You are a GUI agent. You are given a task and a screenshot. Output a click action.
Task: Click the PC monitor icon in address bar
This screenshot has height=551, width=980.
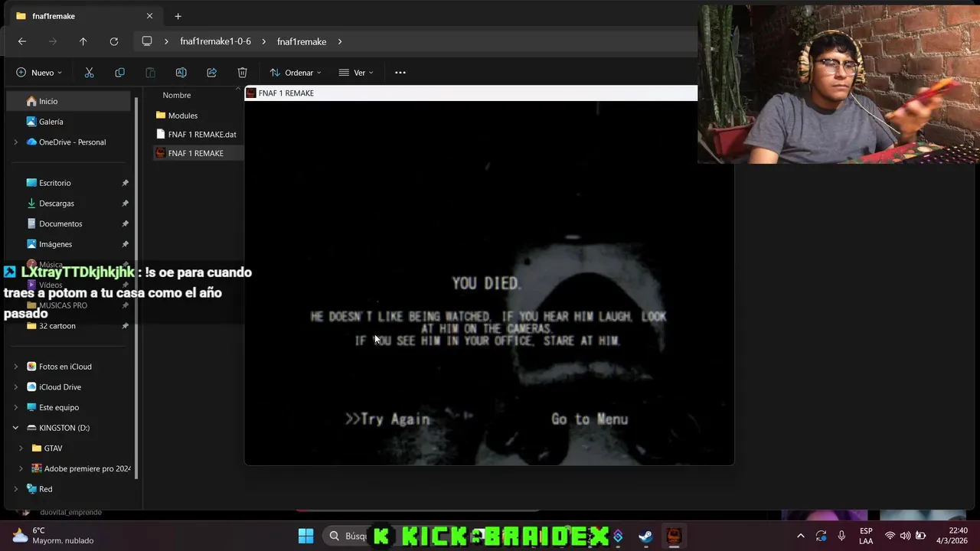pos(147,41)
